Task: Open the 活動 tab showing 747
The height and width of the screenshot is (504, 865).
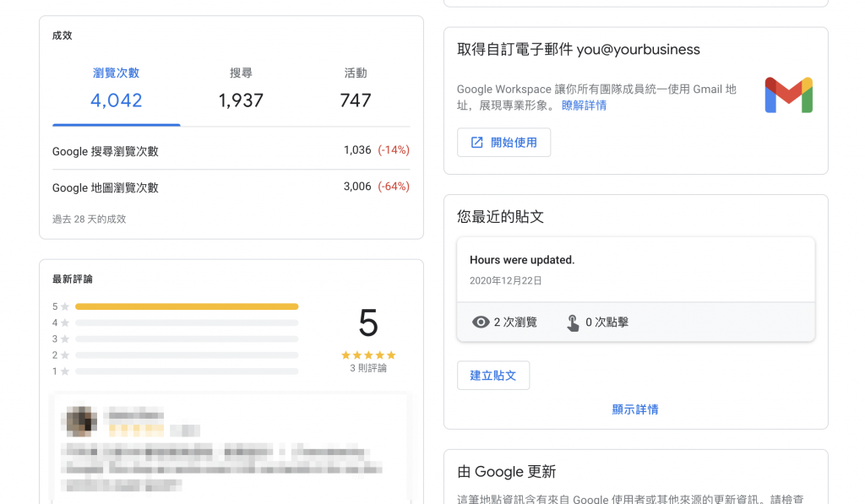Action: coord(356,89)
